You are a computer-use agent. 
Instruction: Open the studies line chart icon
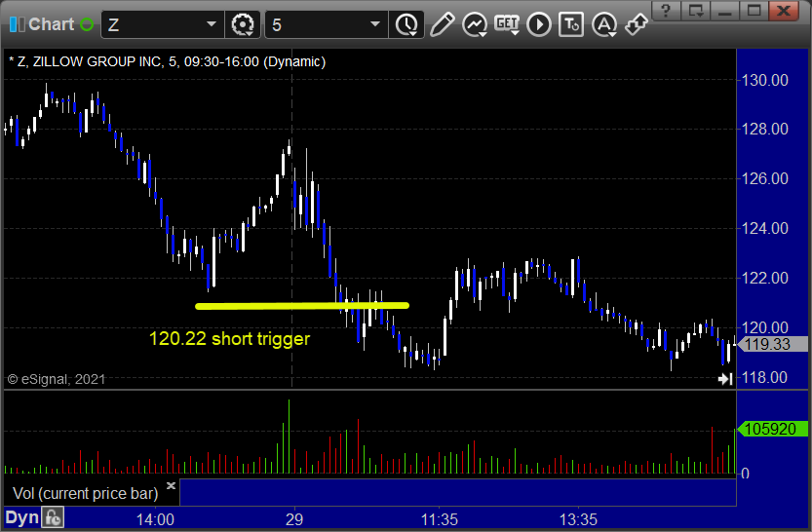click(x=475, y=24)
